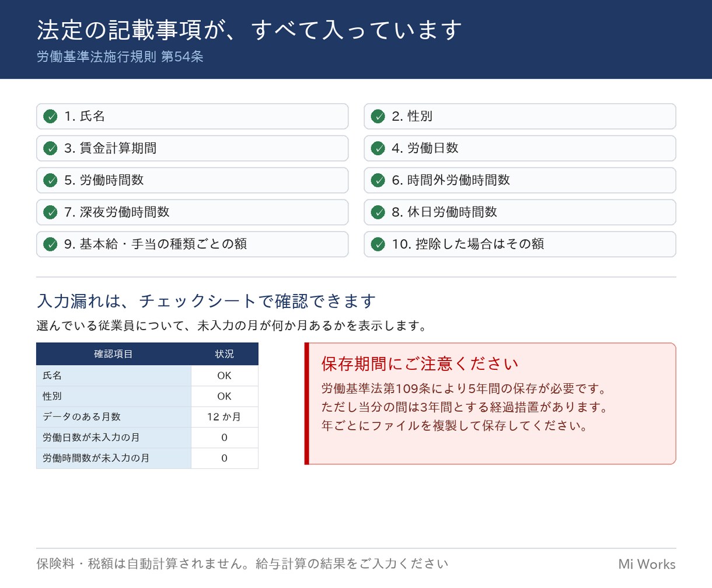This screenshot has width=712, height=588.
Task: Select the text '1. 氏名'
Action: tap(85, 116)
